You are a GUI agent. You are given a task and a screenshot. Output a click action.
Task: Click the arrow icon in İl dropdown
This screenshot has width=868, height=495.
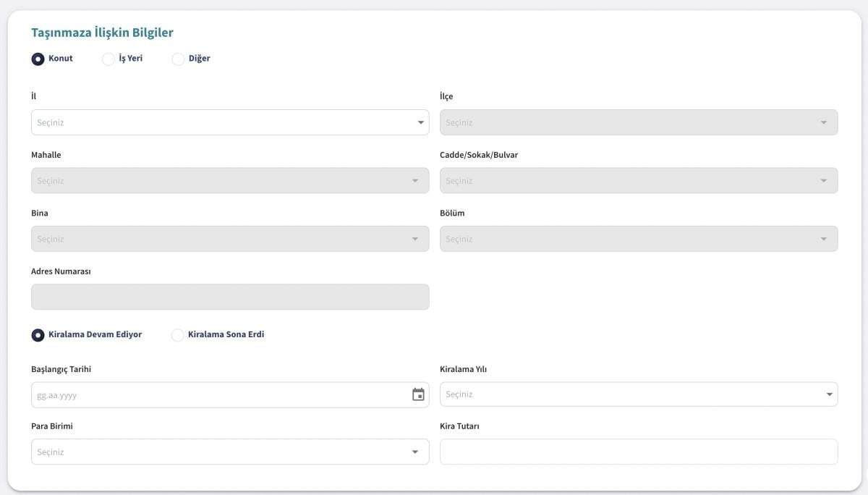pyautogui.click(x=421, y=122)
